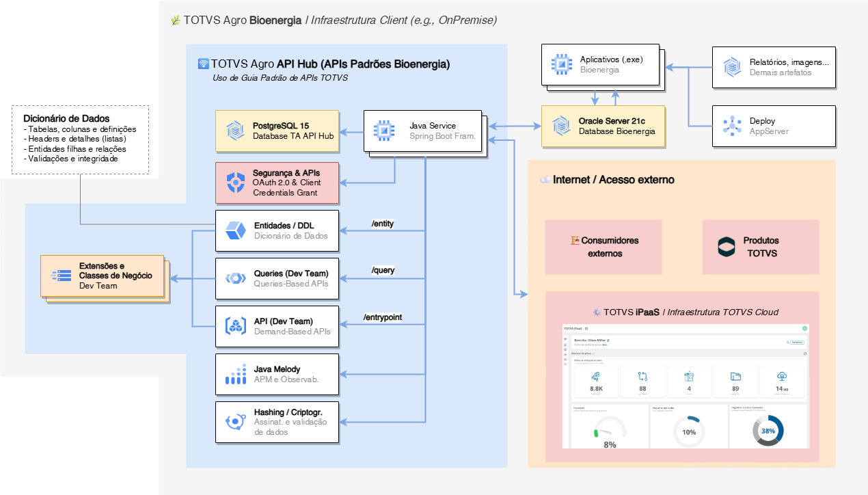Click the outlined button right of the greeting
Viewport: 868px width, 495px height.
796,341
